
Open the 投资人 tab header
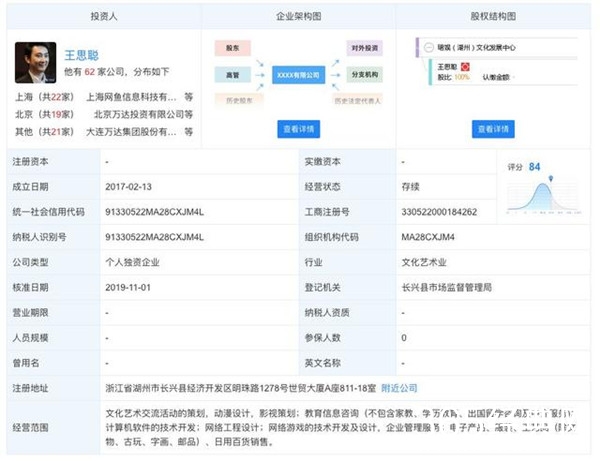(104, 16)
